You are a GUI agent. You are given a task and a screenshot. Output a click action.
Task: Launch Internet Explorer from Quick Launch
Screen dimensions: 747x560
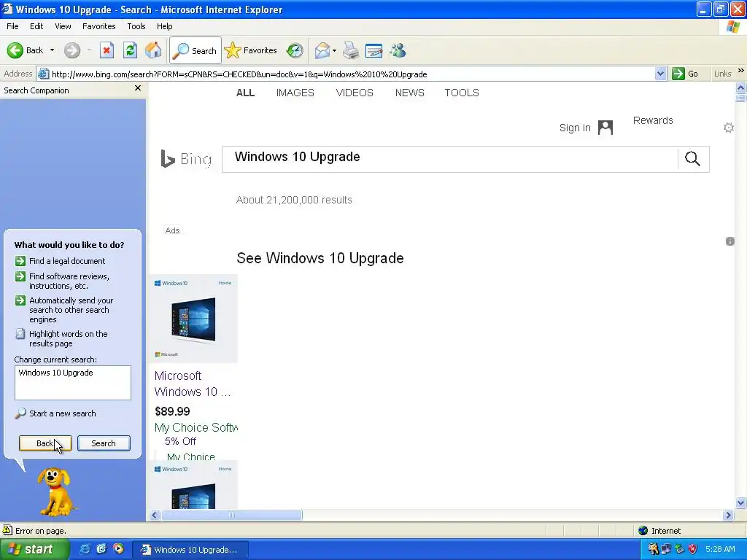[85, 549]
